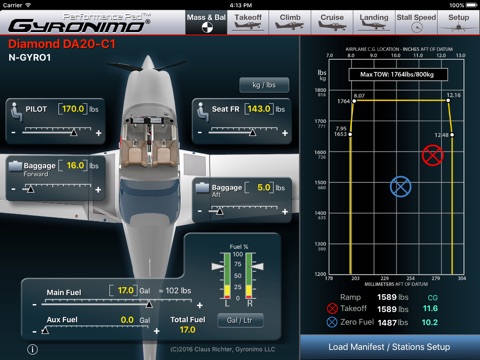Click the pilot seat icon
Screen dimensions: 480x360
tap(15, 112)
